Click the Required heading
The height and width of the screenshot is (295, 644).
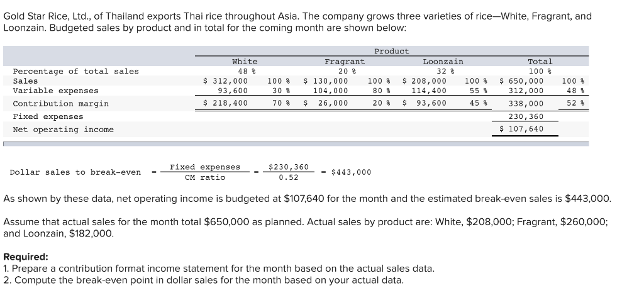point(26,257)
